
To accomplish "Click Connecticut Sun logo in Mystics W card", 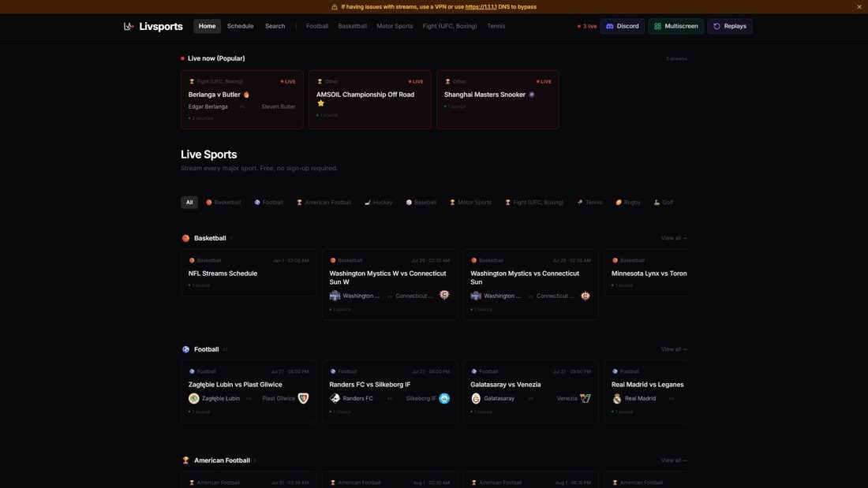I will 444,296.
